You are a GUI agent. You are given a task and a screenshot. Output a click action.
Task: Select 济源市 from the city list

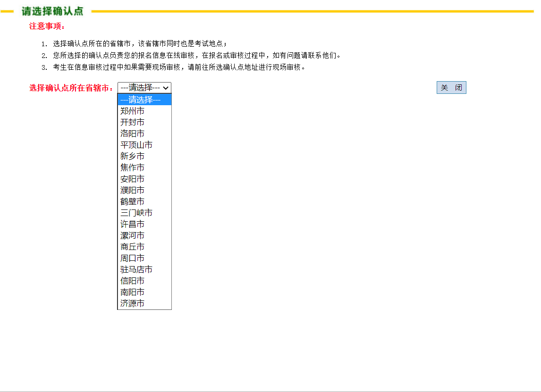(x=132, y=303)
